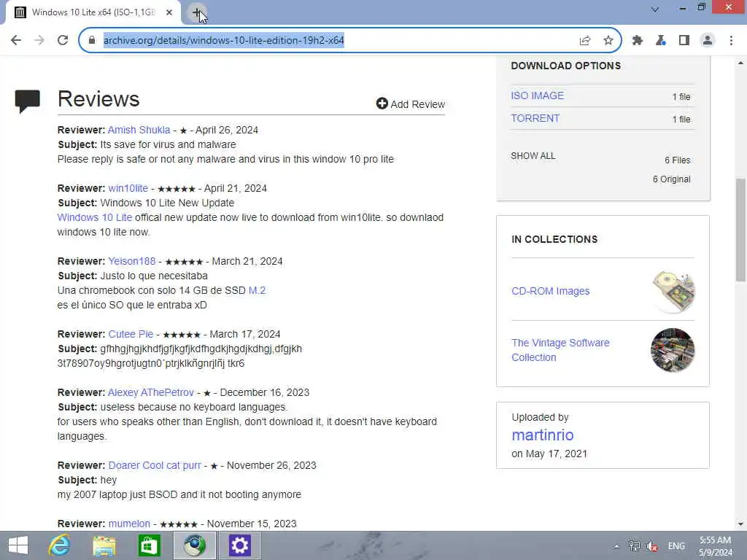Go back to the previous page
This screenshot has width=747, height=560.
(x=16, y=41)
